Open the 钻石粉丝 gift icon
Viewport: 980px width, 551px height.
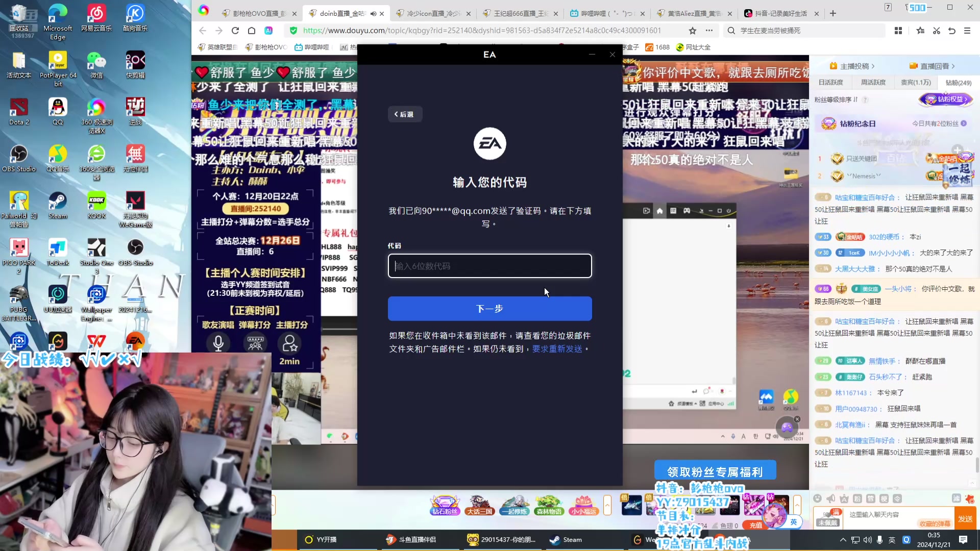tap(445, 505)
